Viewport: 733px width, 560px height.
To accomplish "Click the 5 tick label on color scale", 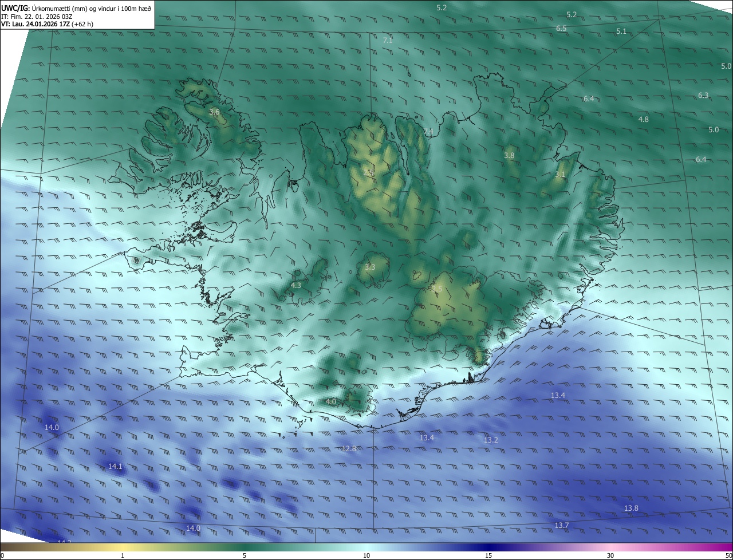I will tap(245, 555).
